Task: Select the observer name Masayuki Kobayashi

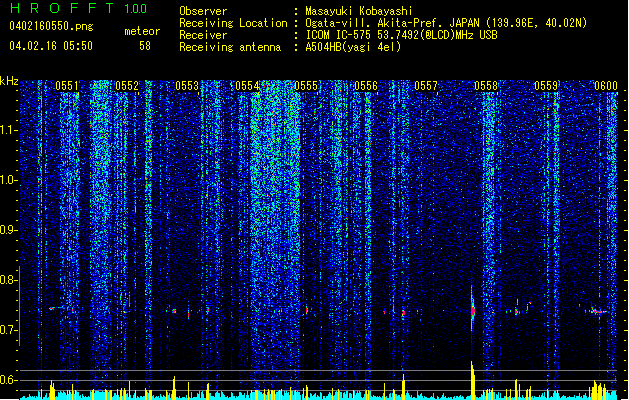Action: point(359,11)
